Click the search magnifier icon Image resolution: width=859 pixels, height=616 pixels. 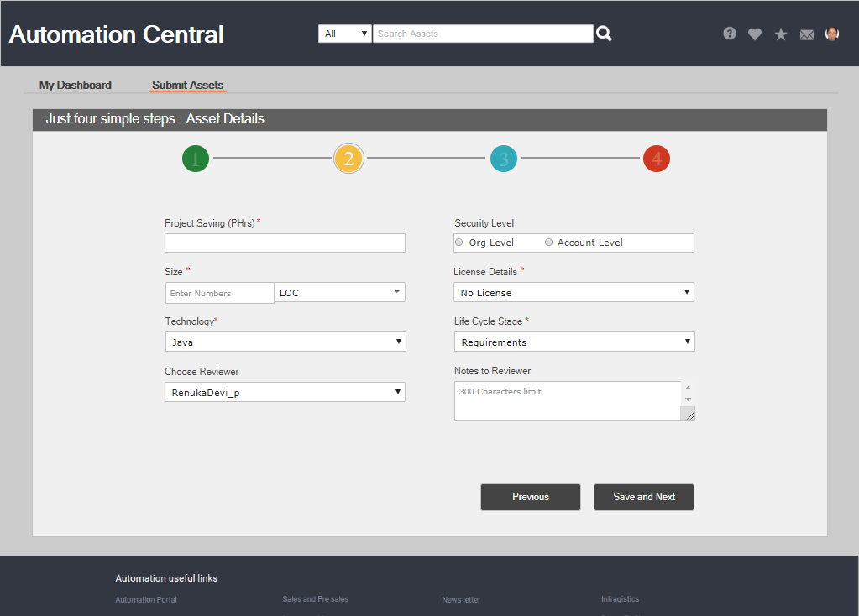[x=604, y=34]
